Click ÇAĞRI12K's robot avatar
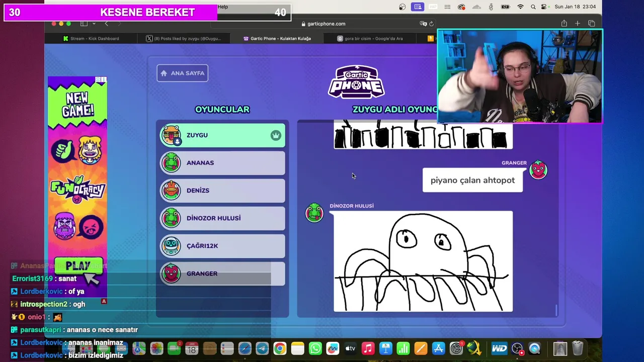 [x=172, y=246]
